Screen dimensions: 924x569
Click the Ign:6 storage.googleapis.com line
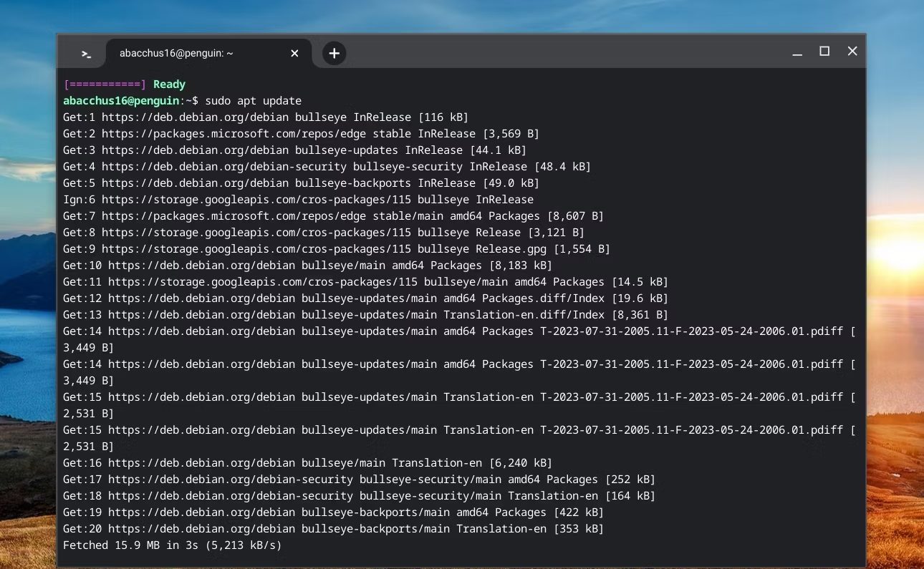pos(298,200)
